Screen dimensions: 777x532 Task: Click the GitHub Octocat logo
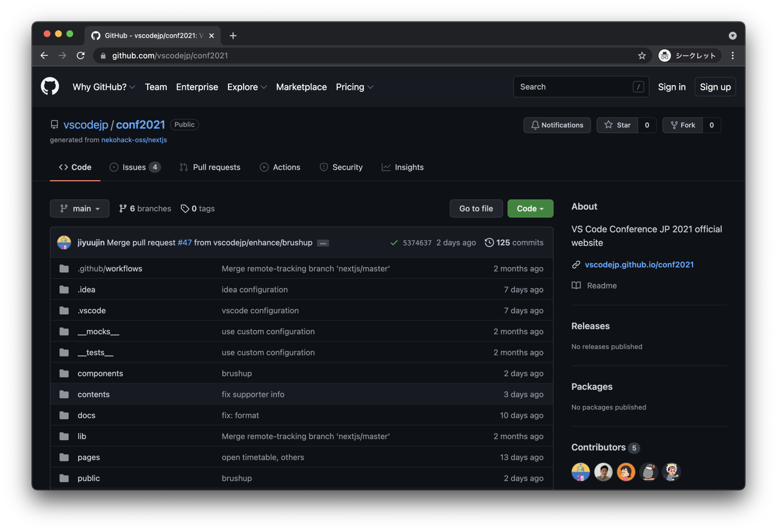tap(50, 86)
